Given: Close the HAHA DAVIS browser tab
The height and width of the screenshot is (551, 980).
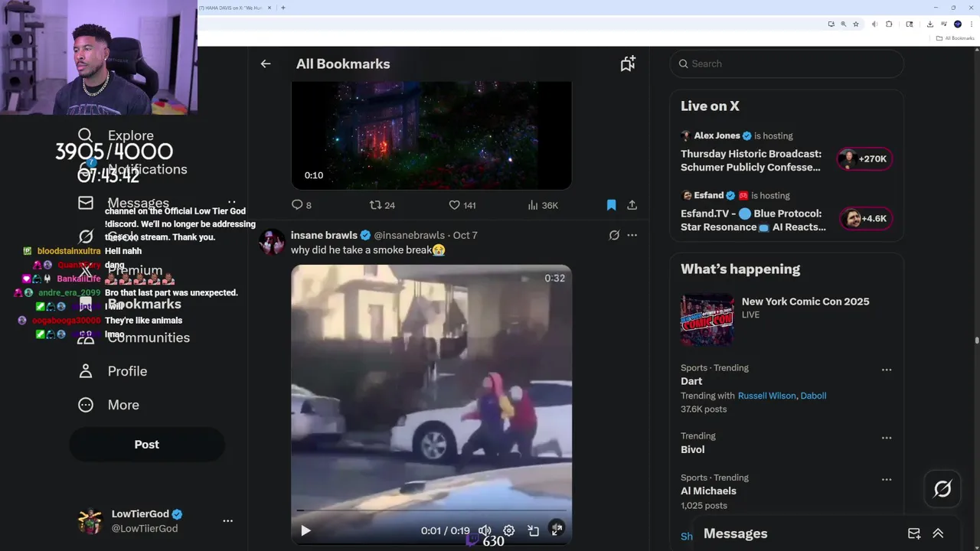Looking at the screenshot, I should (x=269, y=8).
